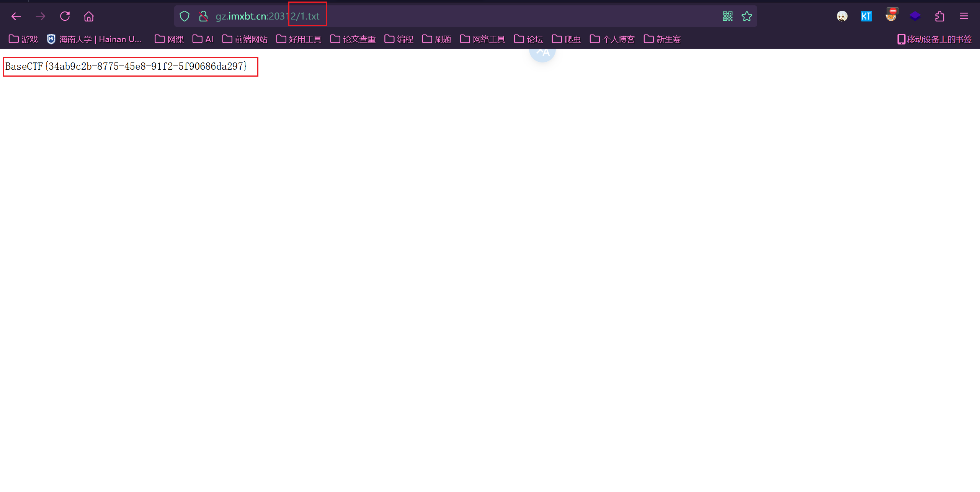This screenshot has height=492, width=980.
Task: Open the 爬虫 bookmarks menu
Action: [566, 39]
